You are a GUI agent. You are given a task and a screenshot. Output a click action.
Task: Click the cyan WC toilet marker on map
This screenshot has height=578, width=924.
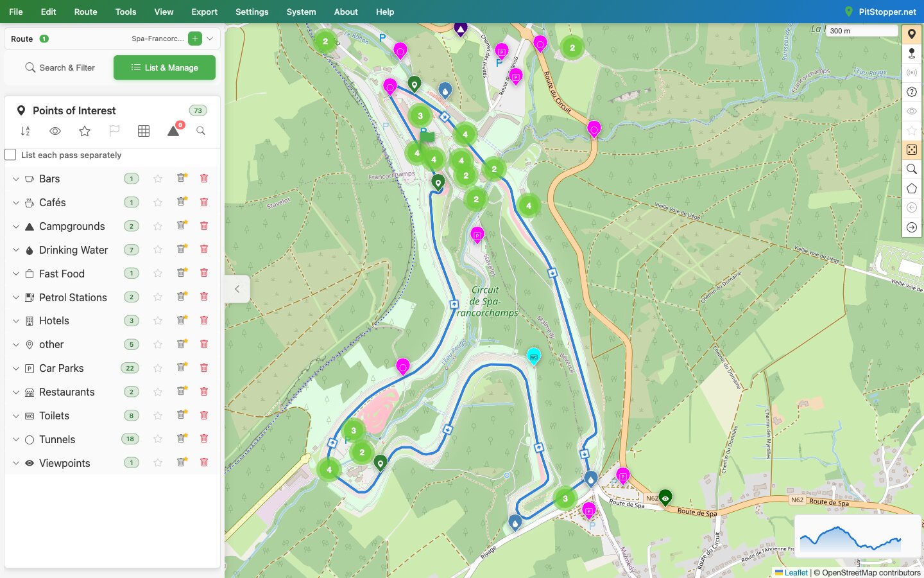coord(533,356)
